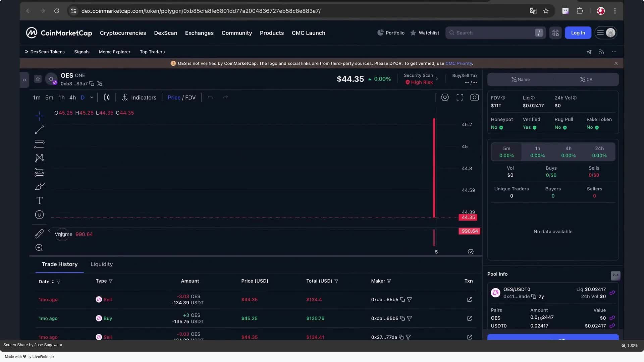
Task: Switch chart to FDV view
Action: pyautogui.click(x=190, y=98)
